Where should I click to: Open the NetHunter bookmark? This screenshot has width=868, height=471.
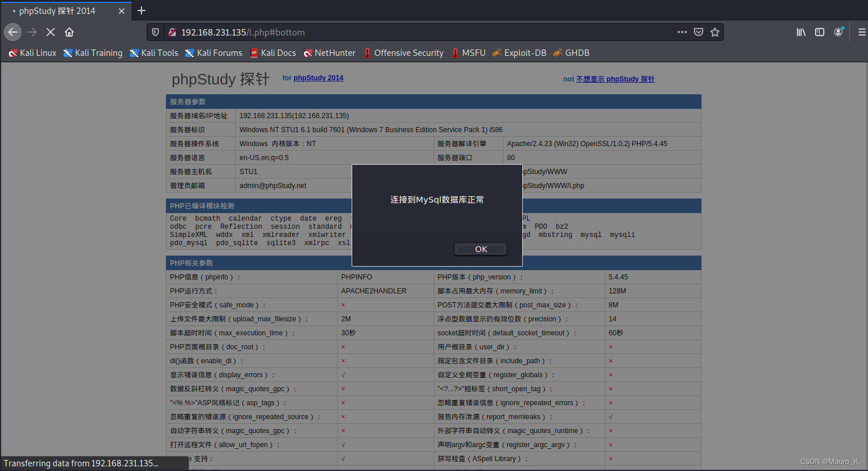(x=330, y=53)
